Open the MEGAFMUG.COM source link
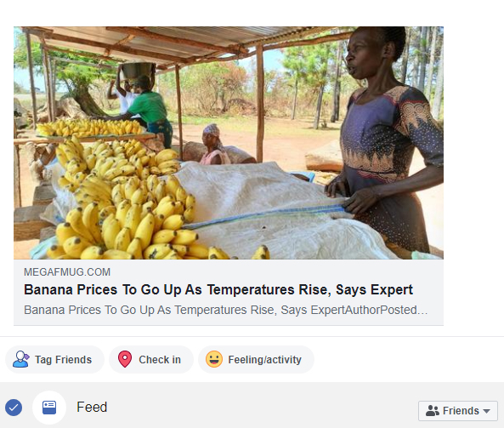This screenshot has height=428, width=504. click(67, 272)
